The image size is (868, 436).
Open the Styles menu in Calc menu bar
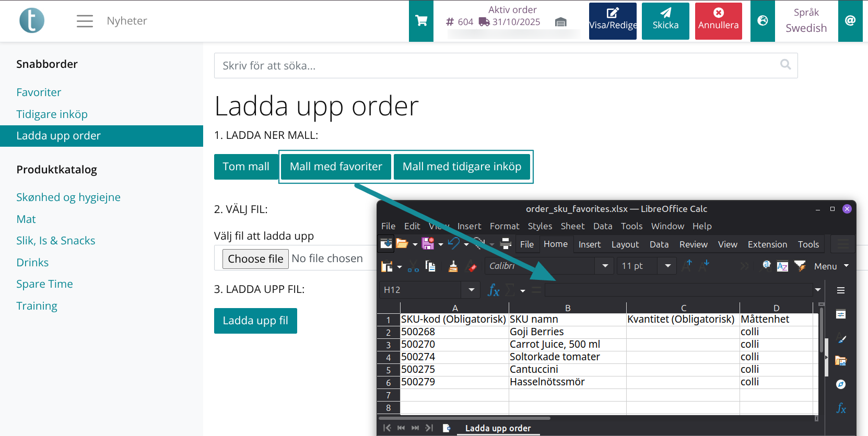[539, 226]
